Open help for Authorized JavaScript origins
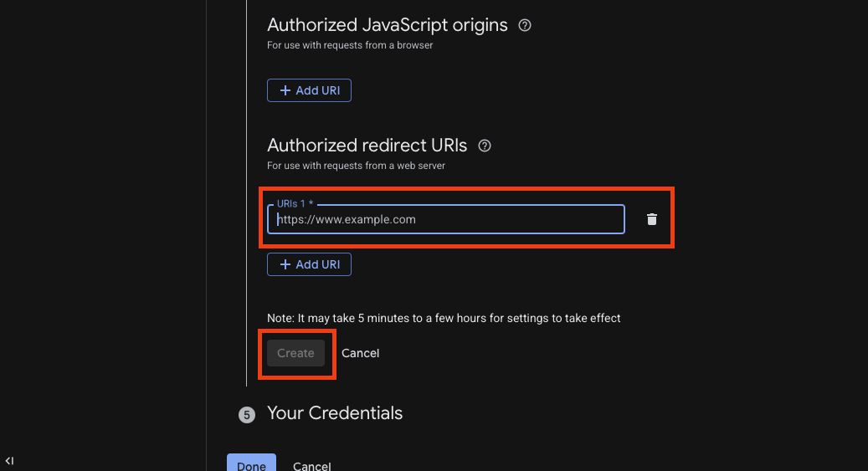This screenshot has height=471, width=868. click(525, 25)
